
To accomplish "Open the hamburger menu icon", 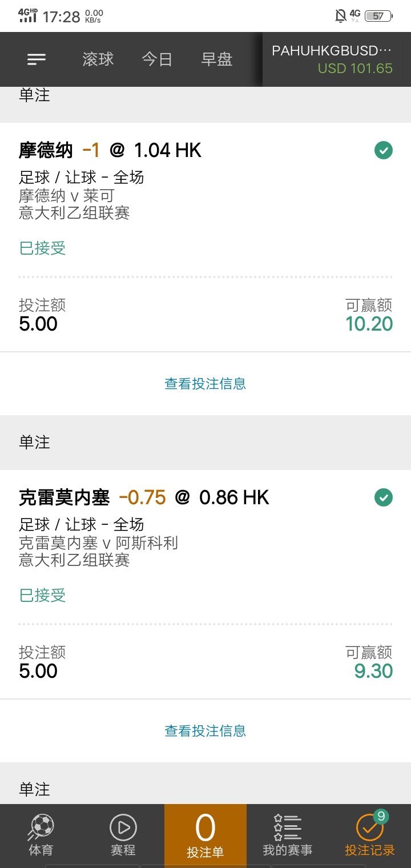I will [37, 59].
